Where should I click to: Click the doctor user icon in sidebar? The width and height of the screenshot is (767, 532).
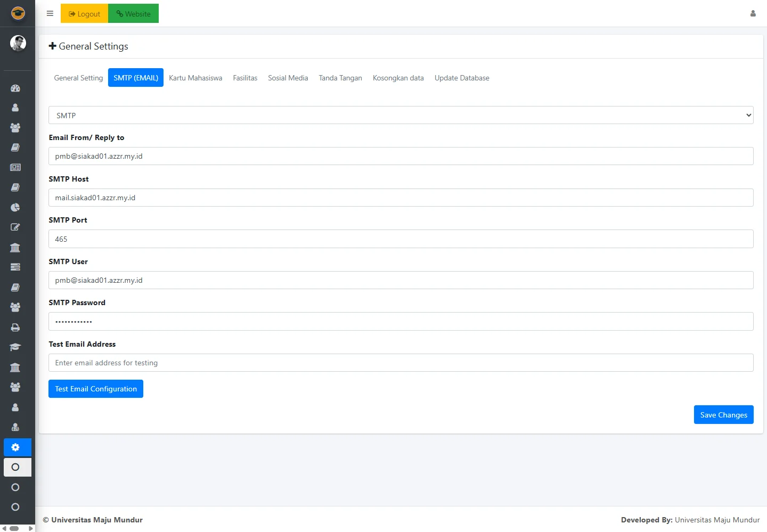15,427
